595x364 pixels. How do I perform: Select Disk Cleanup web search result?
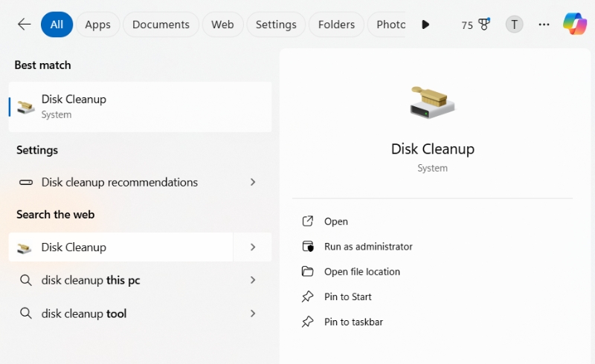[120, 247]
